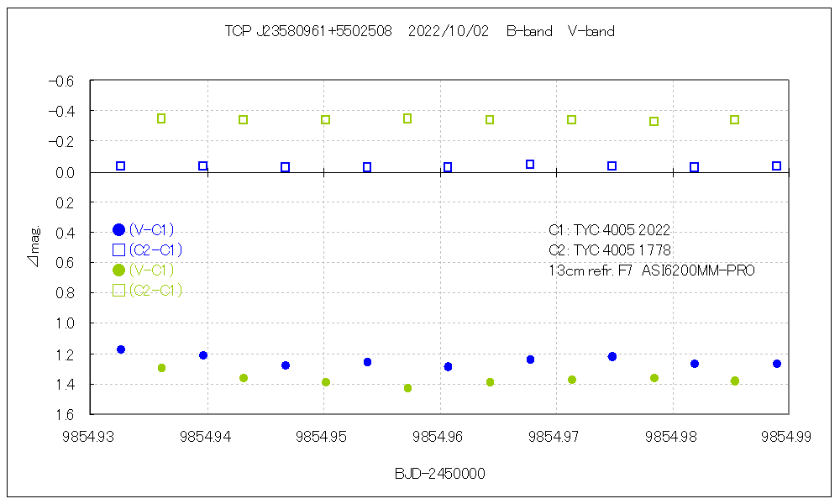Viewport: 840px width, 504px height.
Task: Select the leftmost green hollow square data point
Action: [161, 118]
